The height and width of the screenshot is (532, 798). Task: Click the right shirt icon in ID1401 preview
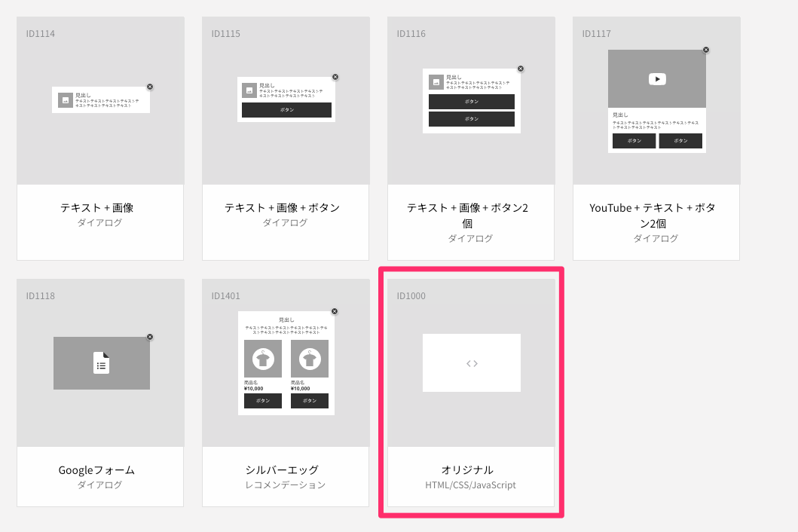click(x=310, y=358)
